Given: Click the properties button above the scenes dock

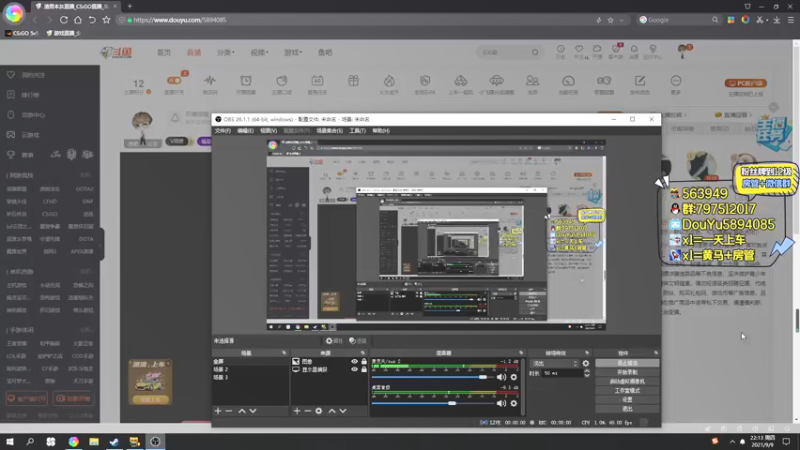Looking at the screenshot, I should [334, 341].
